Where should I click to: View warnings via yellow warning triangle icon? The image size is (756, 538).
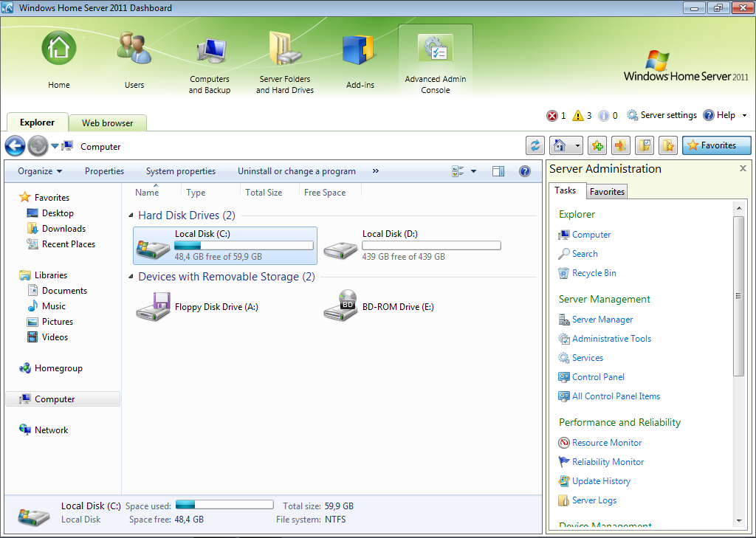click(577, 116)
